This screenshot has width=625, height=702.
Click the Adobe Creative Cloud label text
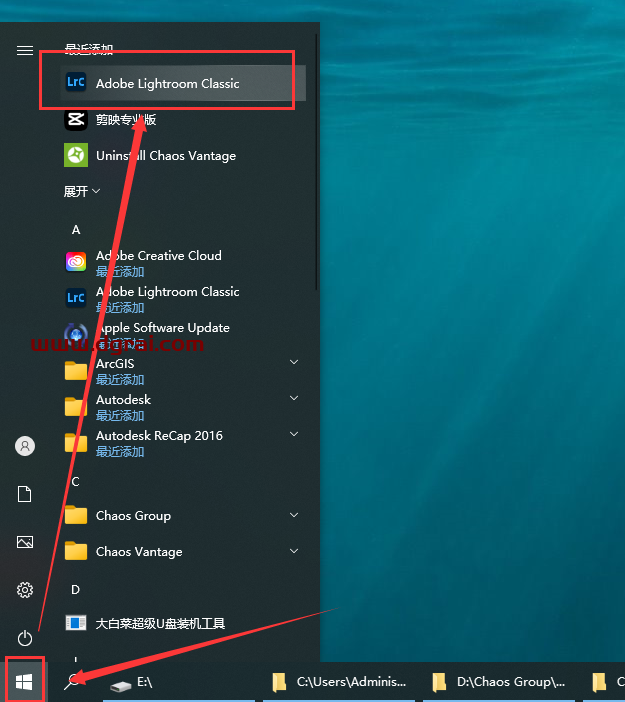(x=158, y=256)
